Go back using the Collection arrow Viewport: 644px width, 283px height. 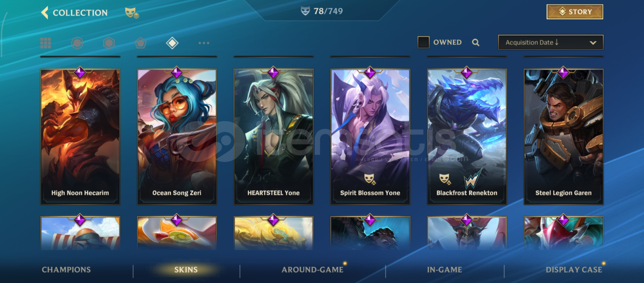click(45, 13)
